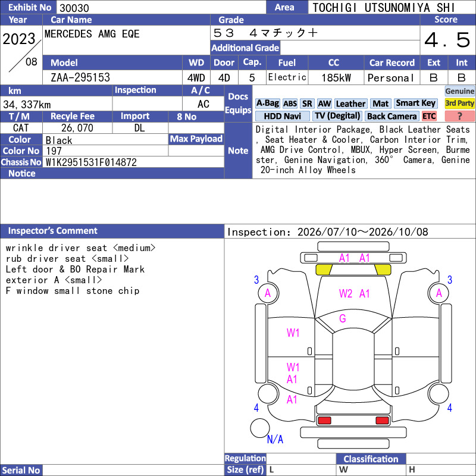The height and width of the screenshot is (476, 476).
Task: Select the Back Camera badge
Action: click(x=392, y=116)
